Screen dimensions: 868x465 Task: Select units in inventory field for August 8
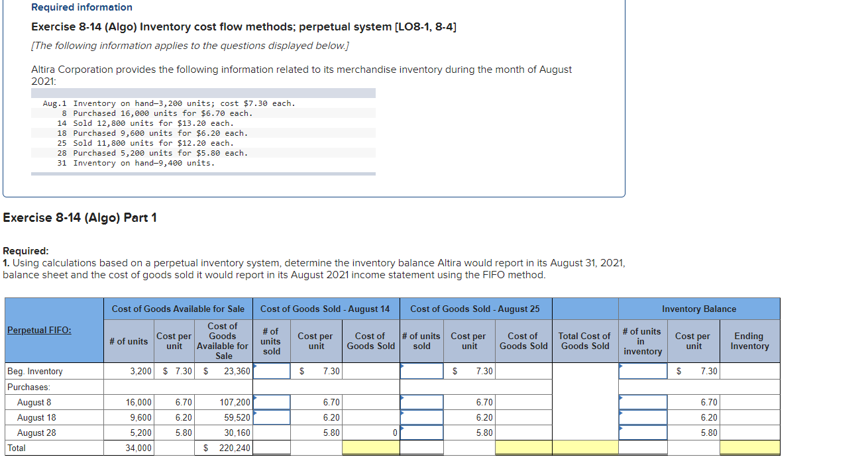pyautogui.click(x=643, y=402)
